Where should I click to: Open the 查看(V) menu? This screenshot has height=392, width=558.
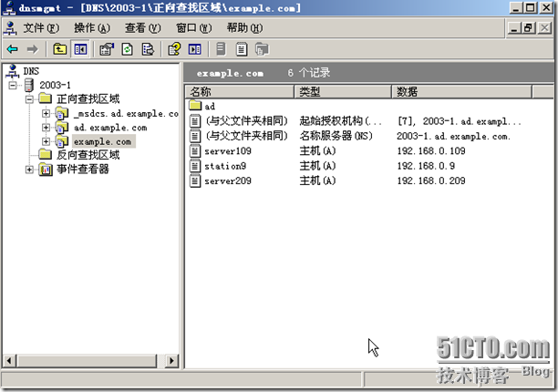pyautogui.click(x=143, y=28)
